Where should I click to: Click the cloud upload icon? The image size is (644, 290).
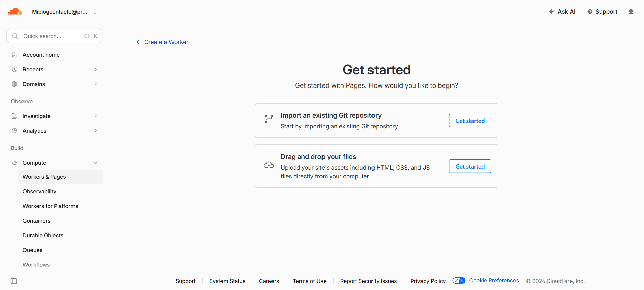(269, 165)
